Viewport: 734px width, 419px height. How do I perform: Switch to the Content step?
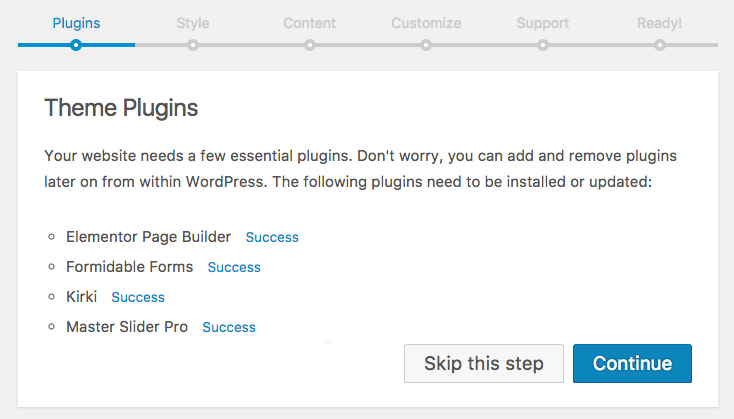[x=310, y=23]
